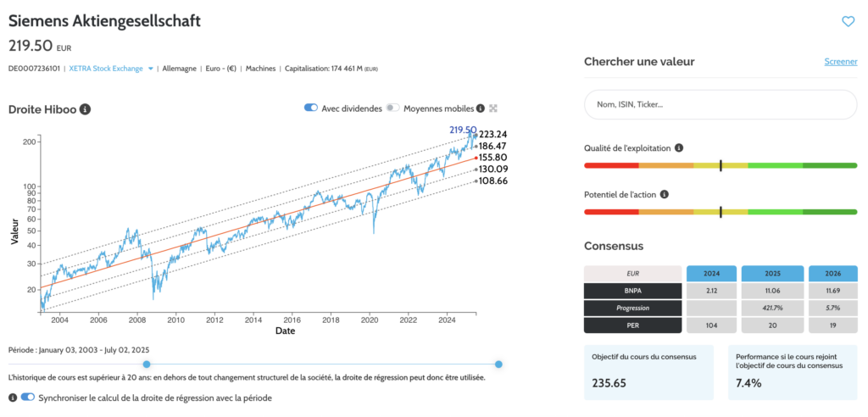The width and height of the screenshot is (868, 417).
Task: Open info icon next to Droite Hiboo
Action: (x=85, y=109)
